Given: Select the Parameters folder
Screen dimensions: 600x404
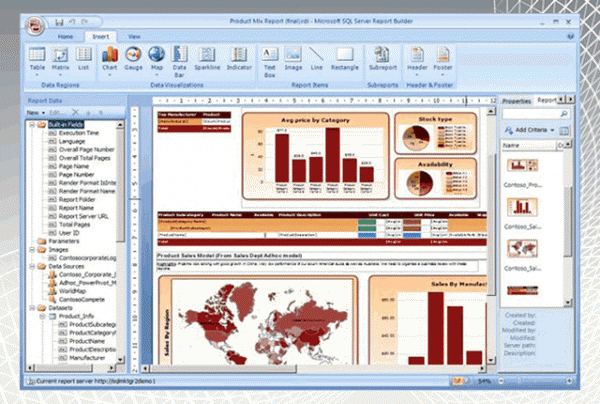Looking at the screenshot, I should coord(64,241).
